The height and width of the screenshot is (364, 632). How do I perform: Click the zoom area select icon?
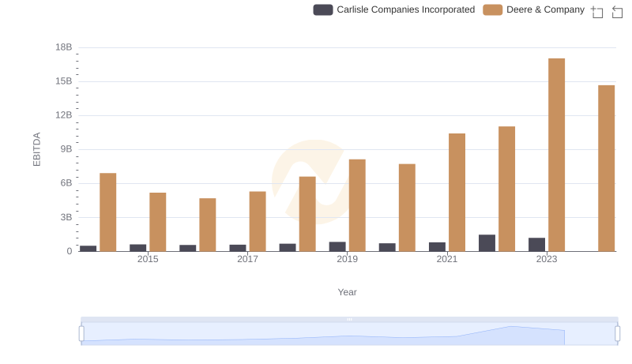click(x=597, y=12)
